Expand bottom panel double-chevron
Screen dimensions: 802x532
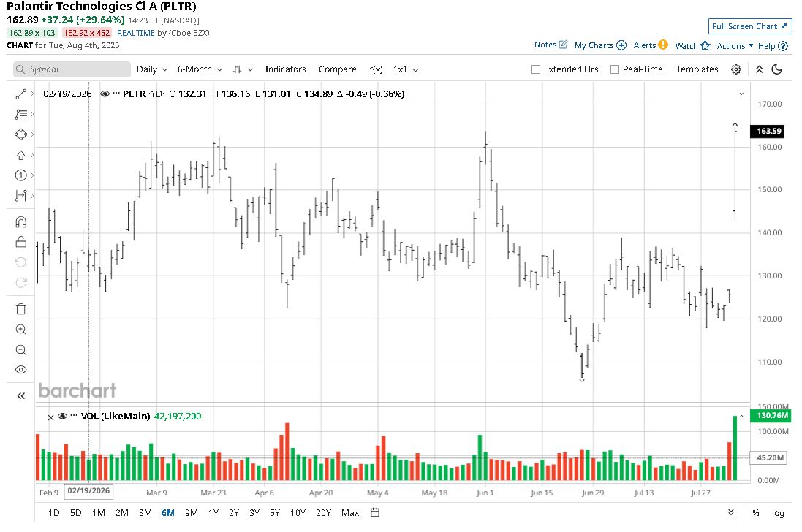pos(731,512)
